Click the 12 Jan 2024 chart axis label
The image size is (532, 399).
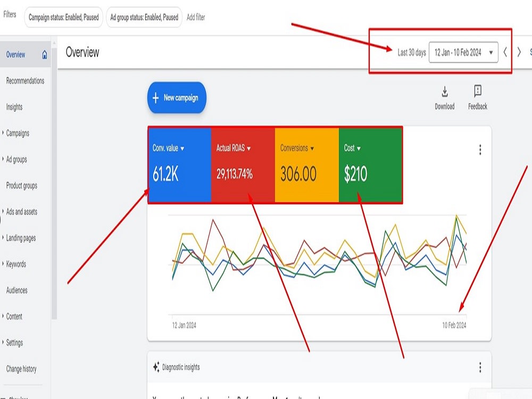click(184, 326)
